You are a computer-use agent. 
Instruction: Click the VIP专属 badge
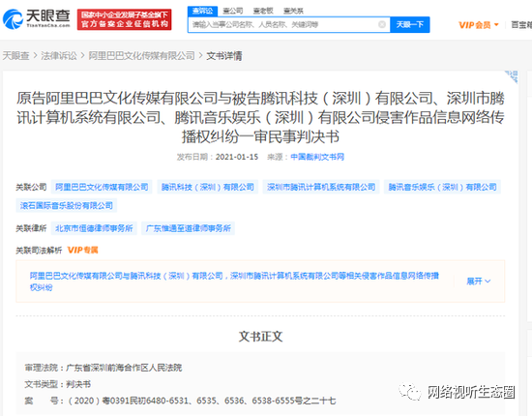point(83,251)
